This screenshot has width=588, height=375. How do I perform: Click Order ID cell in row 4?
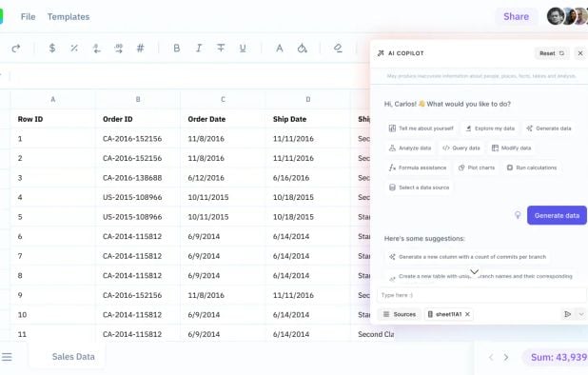(138, 197)
